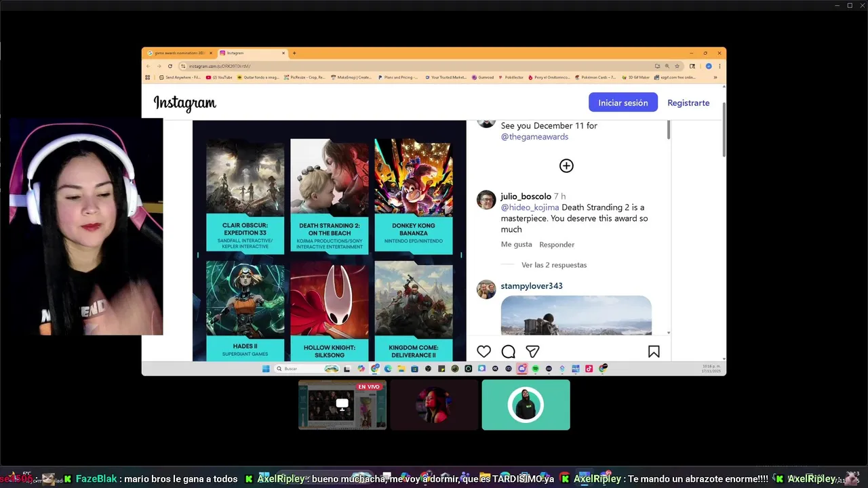
Task: Open the Spotify taskbar icon
Action: [536, 369]
